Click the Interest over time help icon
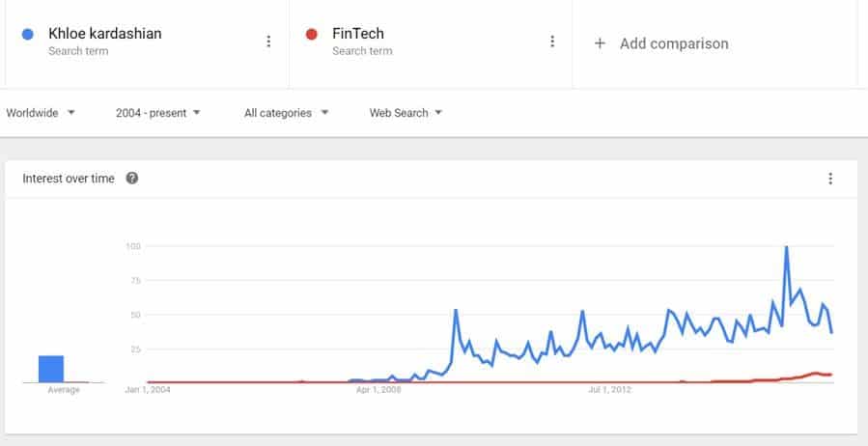 (132, 179)
